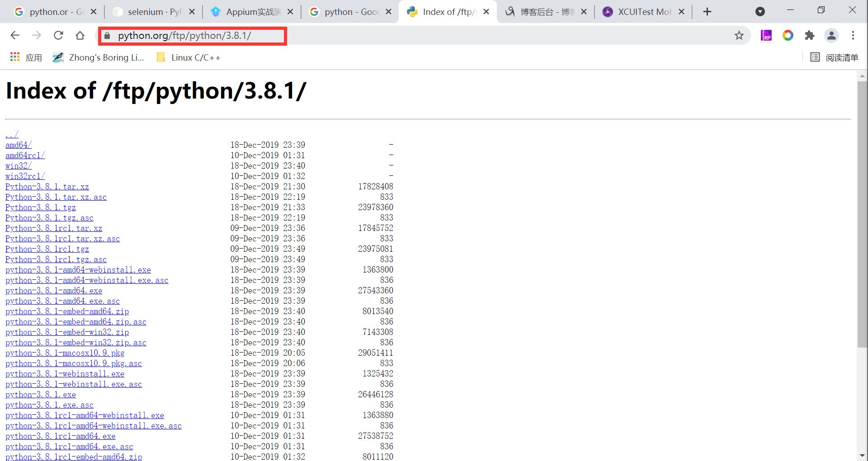Open the Extensions puzzle menu

pyautogui.click(x=810, y=35)
